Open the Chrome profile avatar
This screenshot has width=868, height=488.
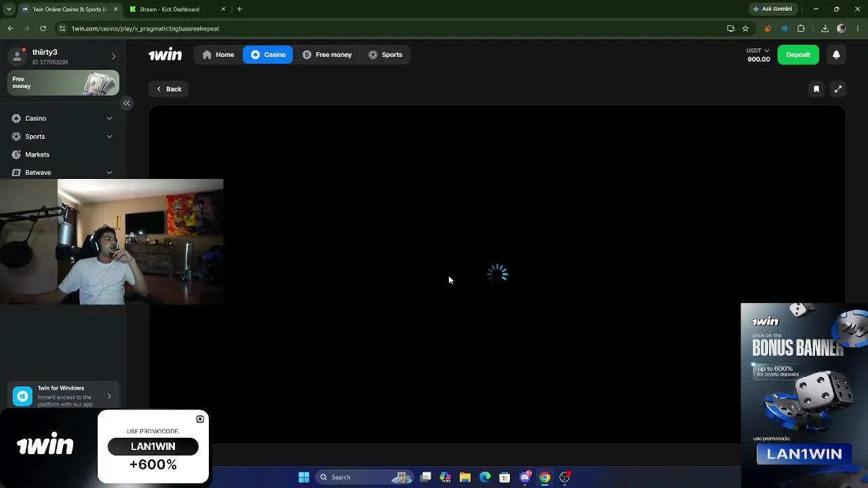coord(842,28)
